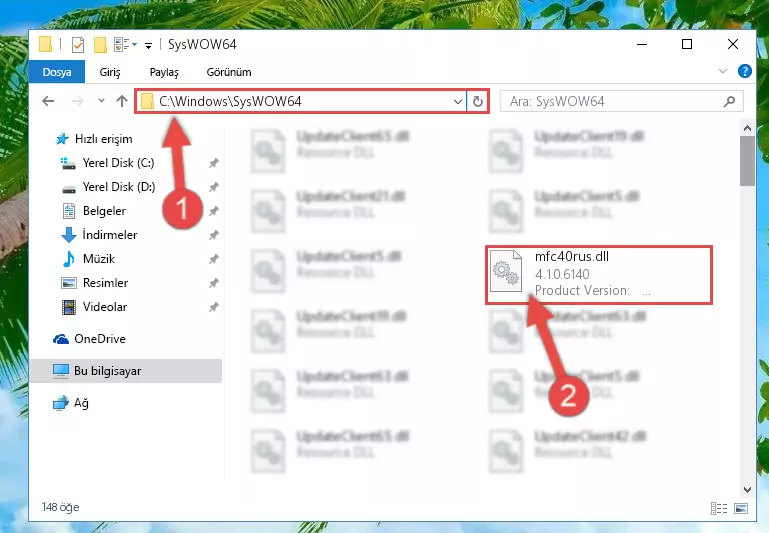
Task: Go back with the back arrow
Action: tap(48, 101)
